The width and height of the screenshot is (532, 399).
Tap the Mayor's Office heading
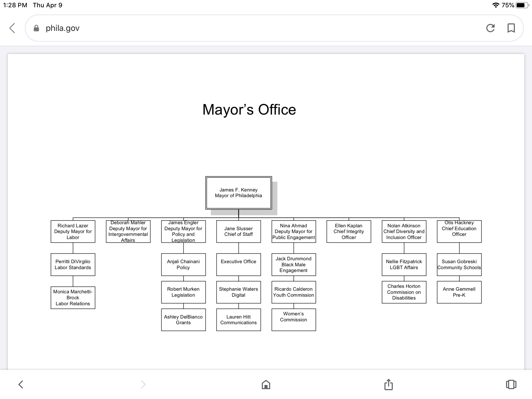pyautogui.click(x=249, y=110)
